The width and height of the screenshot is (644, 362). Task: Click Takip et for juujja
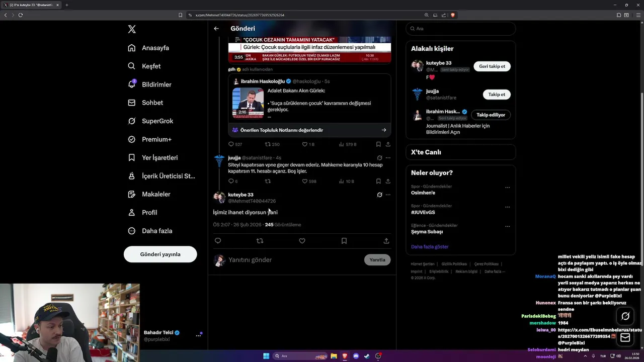click(x=496, y=95)
